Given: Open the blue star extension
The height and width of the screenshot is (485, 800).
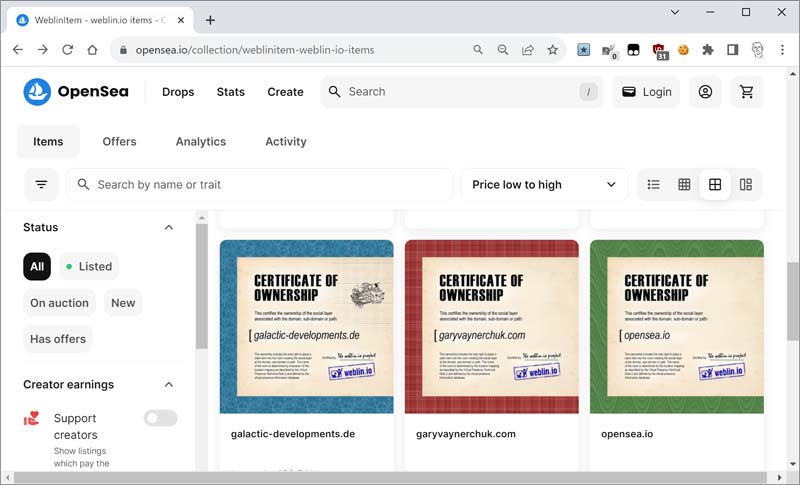Looking at the screenshot, I should tap(584, 49).
